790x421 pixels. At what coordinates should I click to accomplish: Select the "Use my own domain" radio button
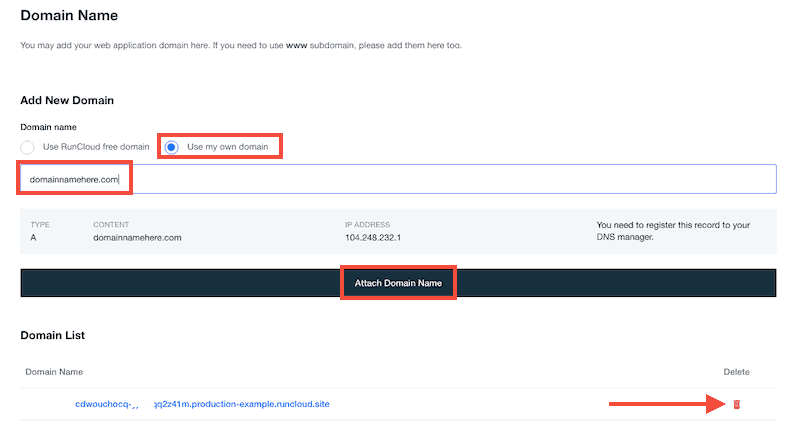pyautogui.click(x=172, y=147)
